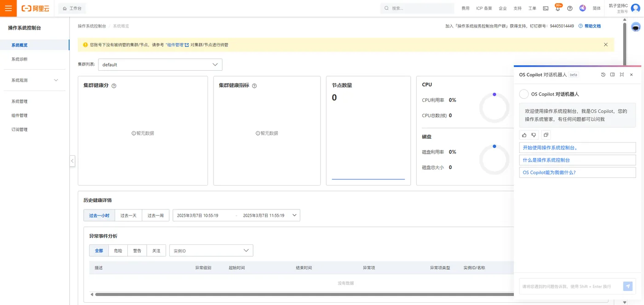Go to 系统概览 in sidebar
The height and width of the screenshot is (305, 644).
coord(19,45)
